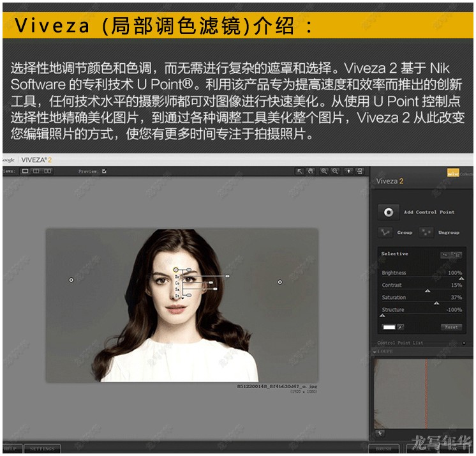Click the loupe pin icon
The image size is (476, 456).
click(380, 433)
